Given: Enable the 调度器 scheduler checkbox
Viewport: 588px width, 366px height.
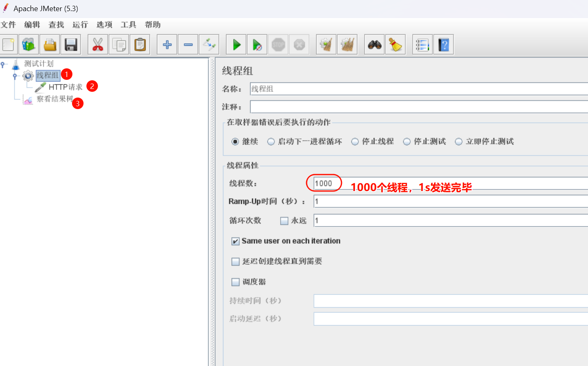Looking at the screenshot, I should [x=235, y=282].
